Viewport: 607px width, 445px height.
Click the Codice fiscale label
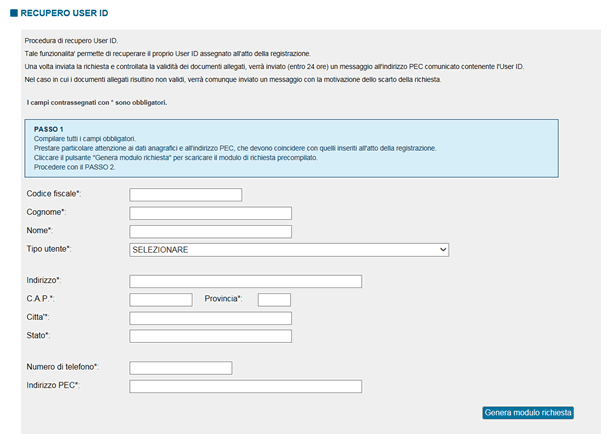pyautogui.click(x=54, y=194)
